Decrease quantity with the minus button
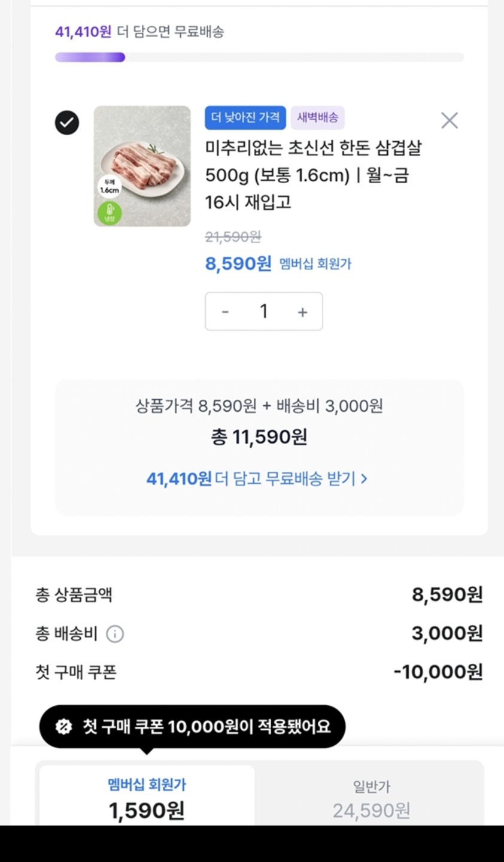The width and height of the screenshot is (504, 862). click(225, 312)
